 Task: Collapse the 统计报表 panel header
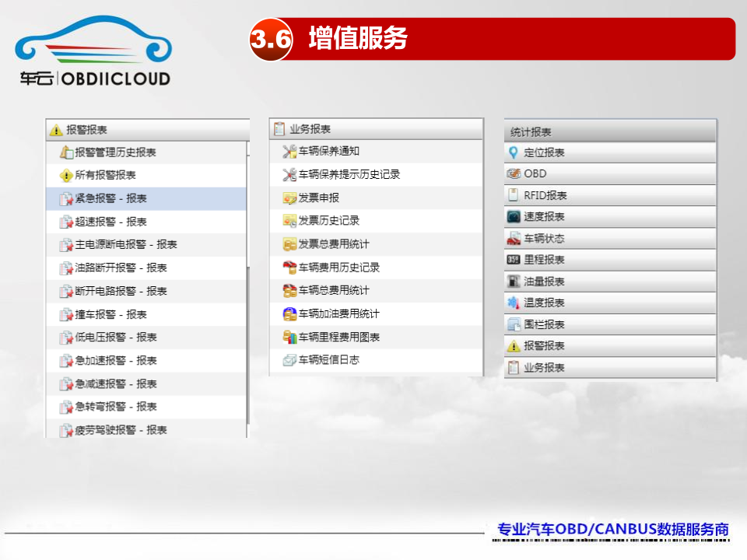pos(610,131)
